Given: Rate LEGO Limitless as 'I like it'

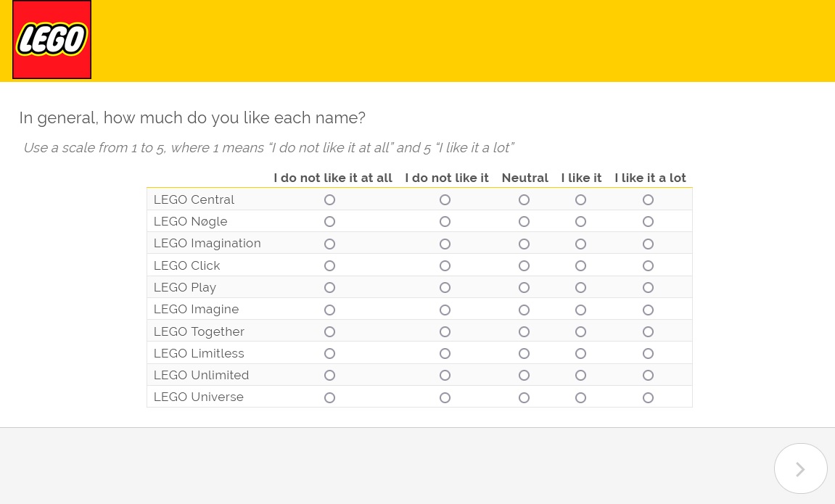Looking at the screenshot, I should [580, 353].
